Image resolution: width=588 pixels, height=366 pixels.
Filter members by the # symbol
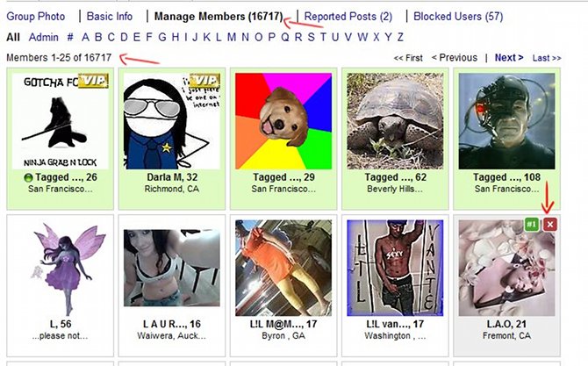70,37
